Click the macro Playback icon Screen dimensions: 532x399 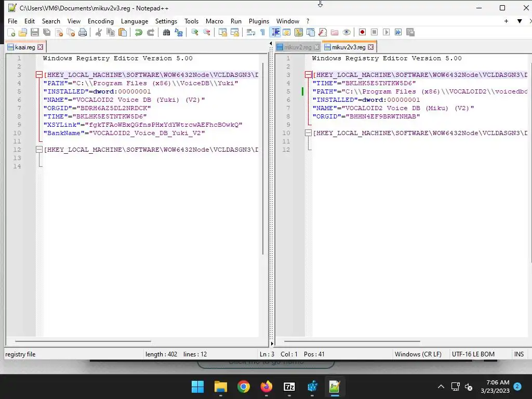point(386,32)
